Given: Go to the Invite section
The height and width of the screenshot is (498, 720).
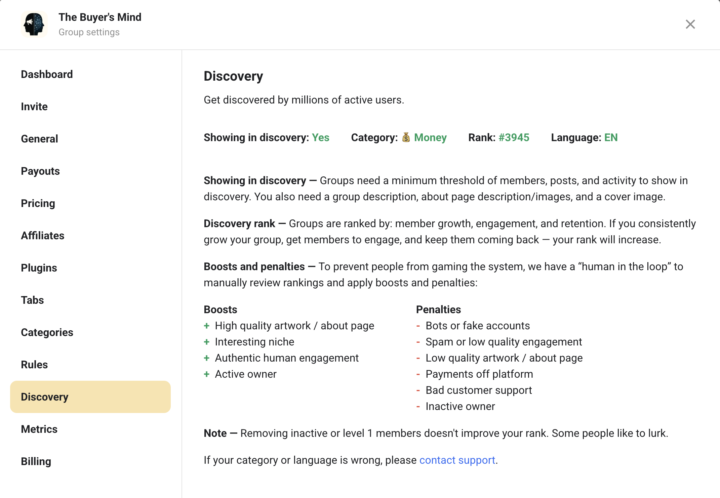Looking at the screenshot, I should [34, 107].
